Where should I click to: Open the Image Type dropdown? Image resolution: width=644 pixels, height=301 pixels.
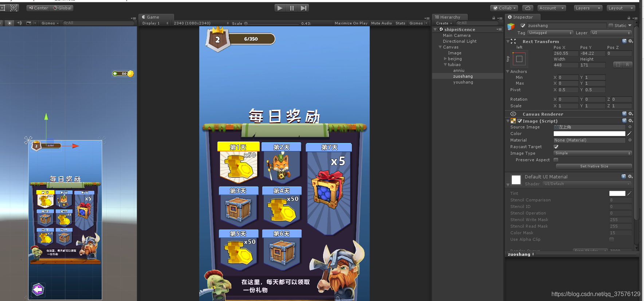click(593, 153)
